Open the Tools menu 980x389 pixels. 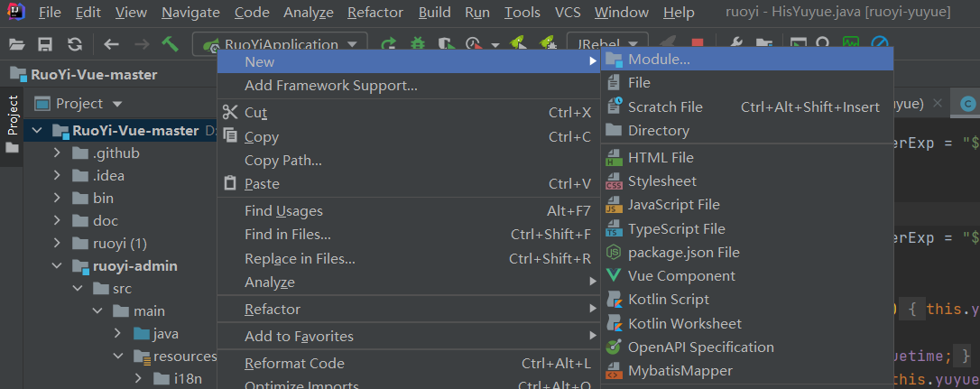[522, 12]
